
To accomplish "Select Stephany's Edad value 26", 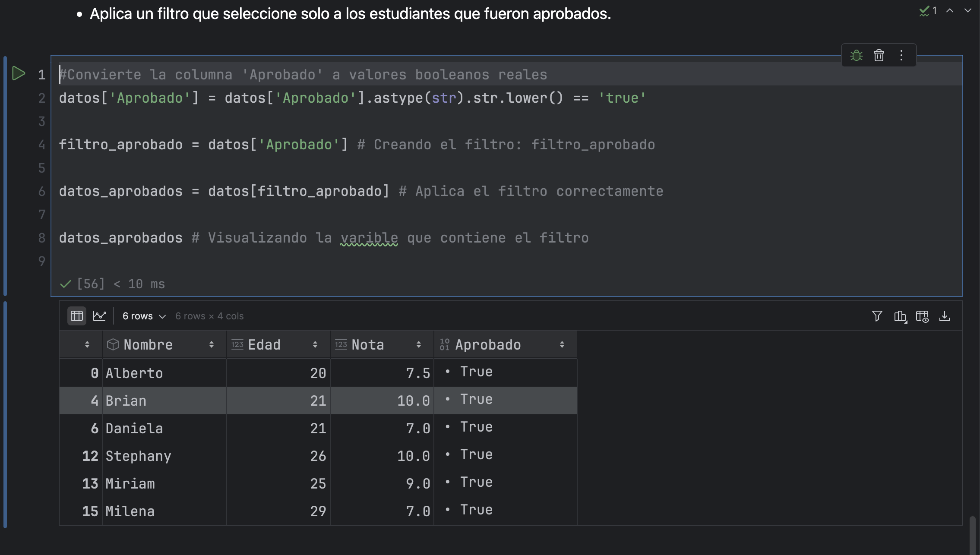I will (x=278, y=456).
